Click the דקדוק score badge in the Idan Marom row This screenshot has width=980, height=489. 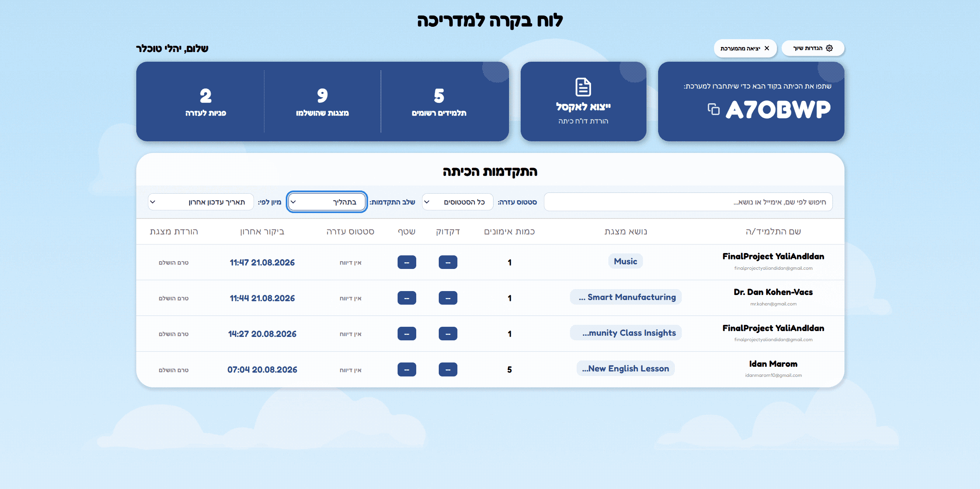pos(448,369)
